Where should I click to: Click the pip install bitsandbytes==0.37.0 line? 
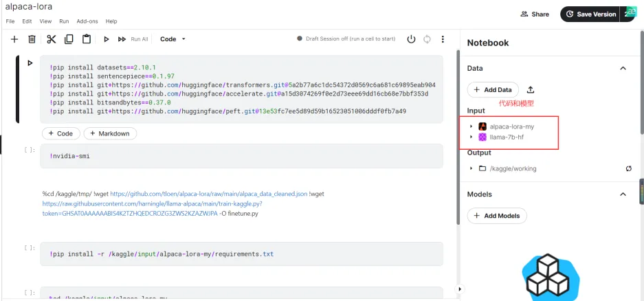point(110,102)
